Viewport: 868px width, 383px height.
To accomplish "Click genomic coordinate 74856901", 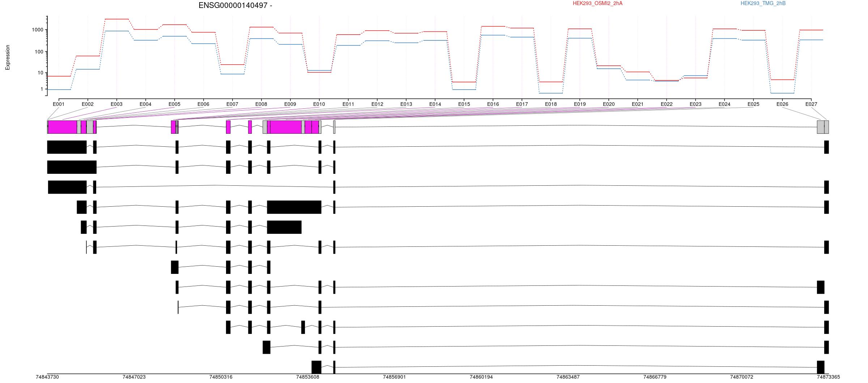I will pos(394,377).
